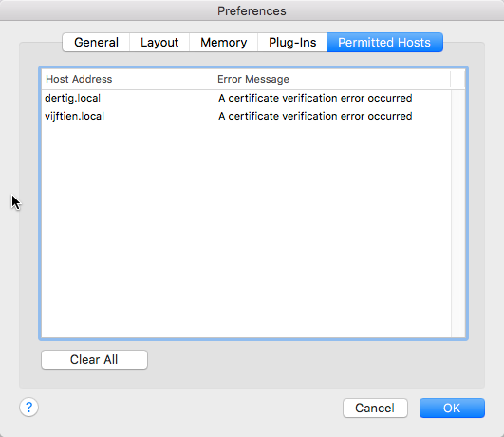Select the dertig.local host row
The height and width of the screenshot is (437, 504).
[x=246, y=98]
